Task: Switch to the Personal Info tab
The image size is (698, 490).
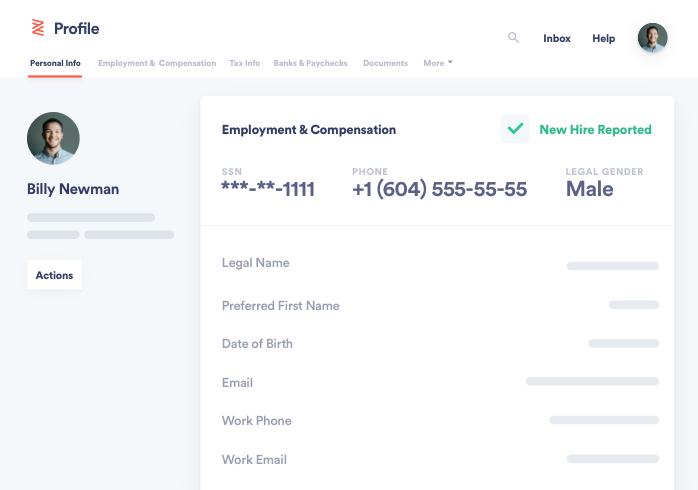Action: click(55, 63)
